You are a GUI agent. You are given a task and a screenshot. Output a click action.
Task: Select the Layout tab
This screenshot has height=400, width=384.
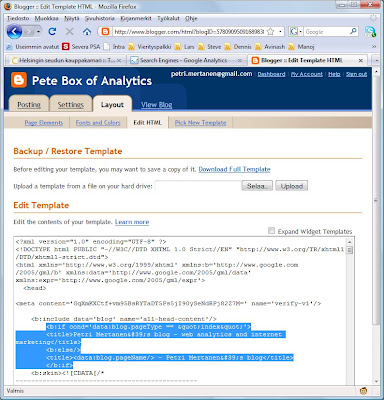(112, 105)
